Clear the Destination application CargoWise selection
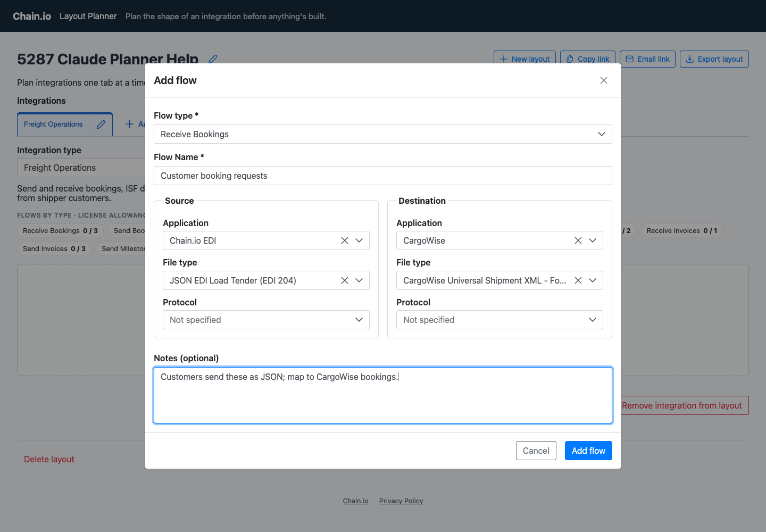The height and width of the screenshot is (532, 766). (x=578, y=240)
